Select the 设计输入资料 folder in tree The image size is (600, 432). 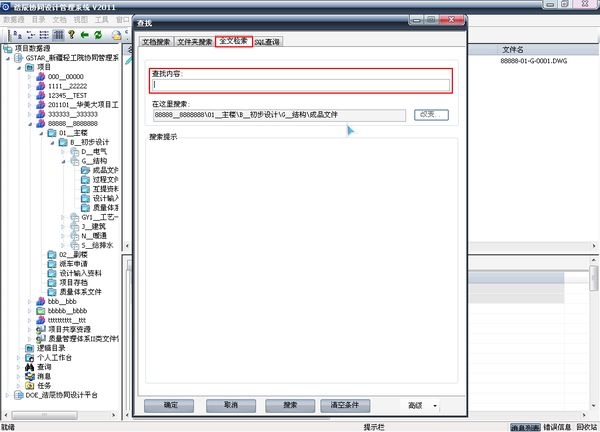point(80,273)
